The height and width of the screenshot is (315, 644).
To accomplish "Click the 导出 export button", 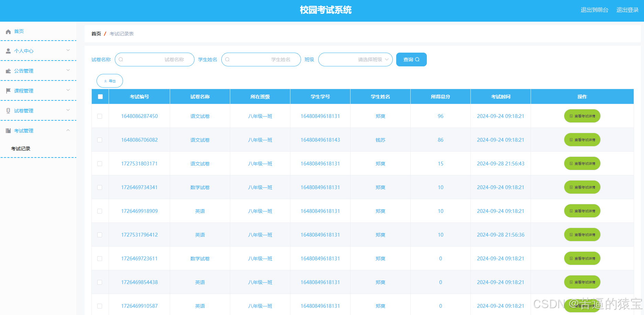I will 110,81.
